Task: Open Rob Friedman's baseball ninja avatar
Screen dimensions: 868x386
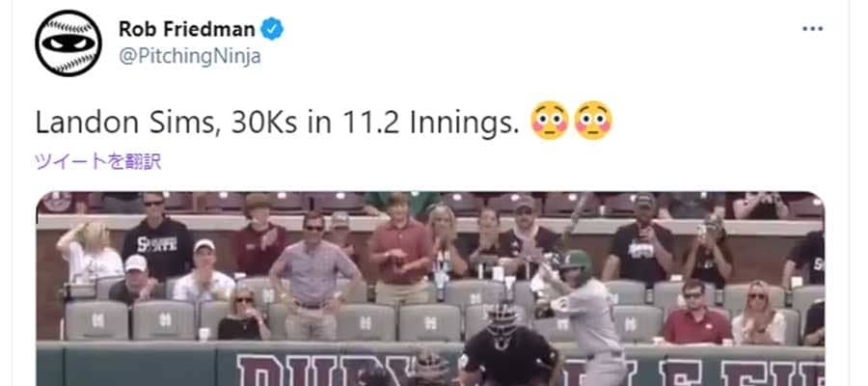Action: coord(68,42)
